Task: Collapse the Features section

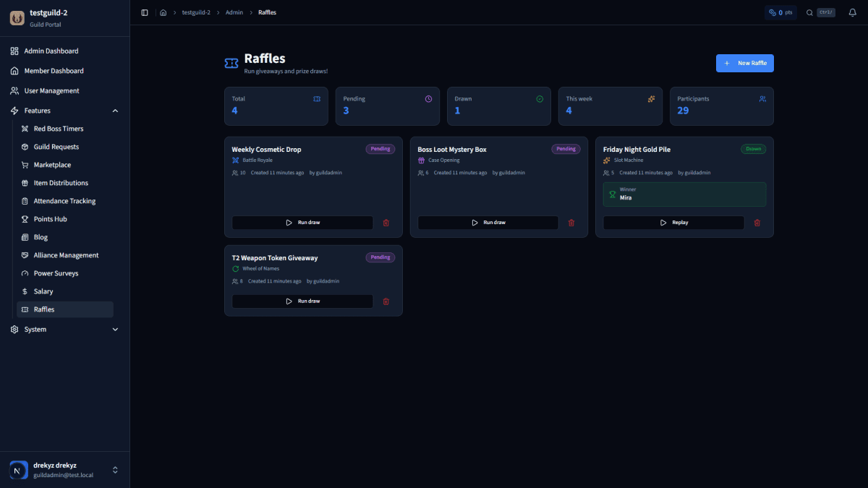Action: click(x=114, y=111)
